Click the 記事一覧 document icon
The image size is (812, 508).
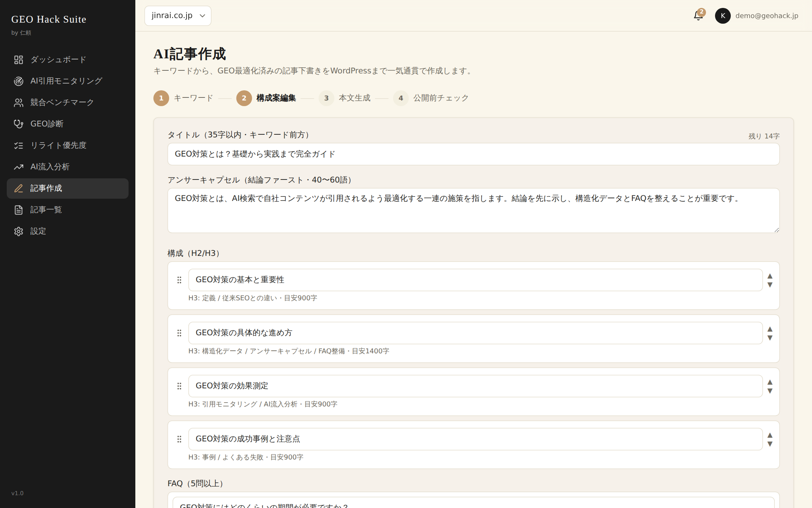point(18,210)
